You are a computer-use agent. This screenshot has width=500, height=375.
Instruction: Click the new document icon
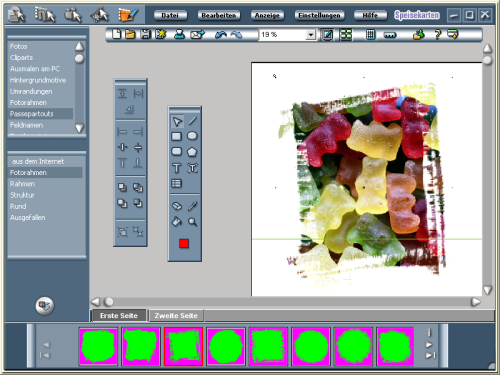(117, 34)
